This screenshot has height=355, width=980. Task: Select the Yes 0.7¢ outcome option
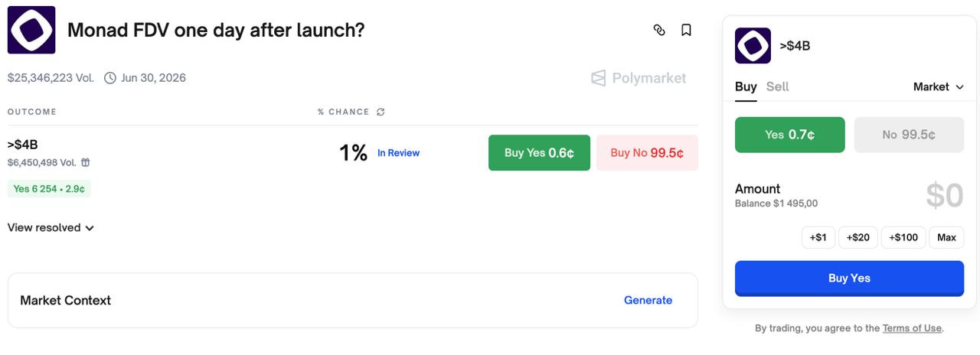click(789, 135)
